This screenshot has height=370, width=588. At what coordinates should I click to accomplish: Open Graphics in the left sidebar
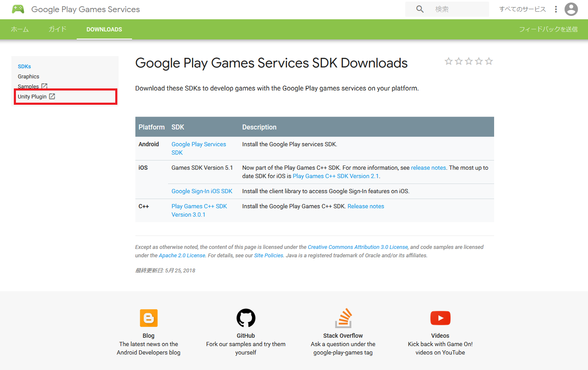[x=28, y=76]
